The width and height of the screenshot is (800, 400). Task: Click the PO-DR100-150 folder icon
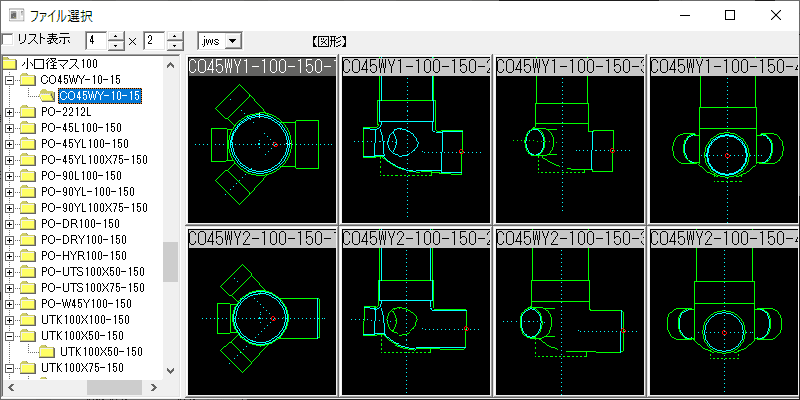point(28,223)
